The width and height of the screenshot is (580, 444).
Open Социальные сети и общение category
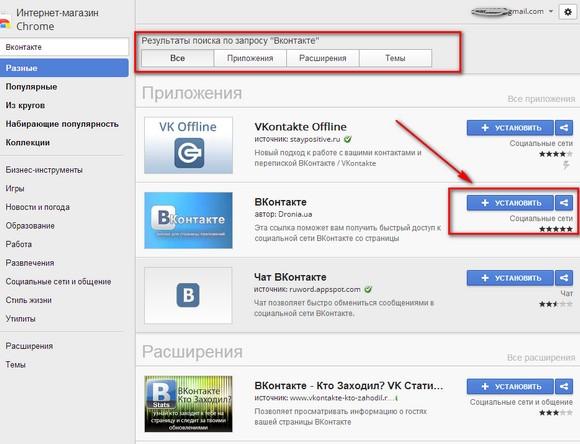click(58, 282)
